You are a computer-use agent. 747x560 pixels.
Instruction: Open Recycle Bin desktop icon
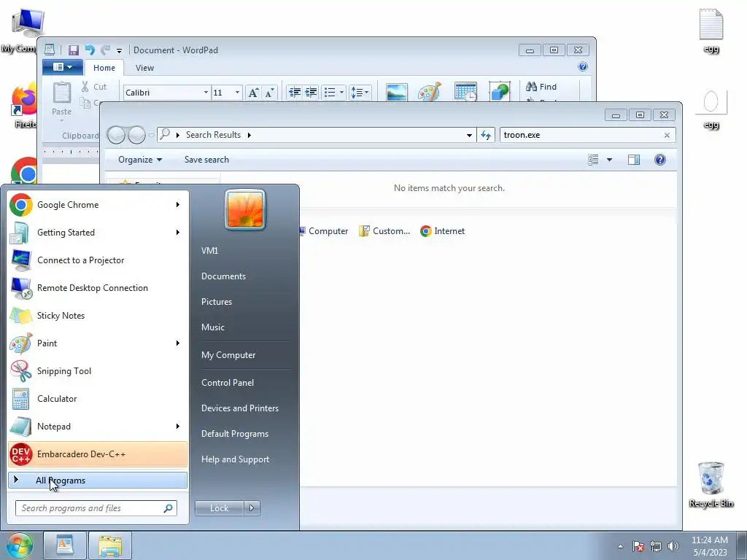point(711,485)
